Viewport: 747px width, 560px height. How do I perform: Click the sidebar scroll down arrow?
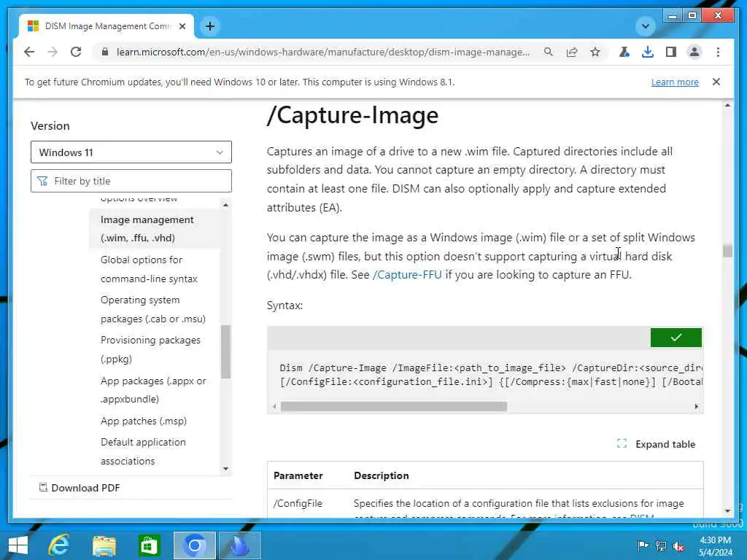[226, 469]
